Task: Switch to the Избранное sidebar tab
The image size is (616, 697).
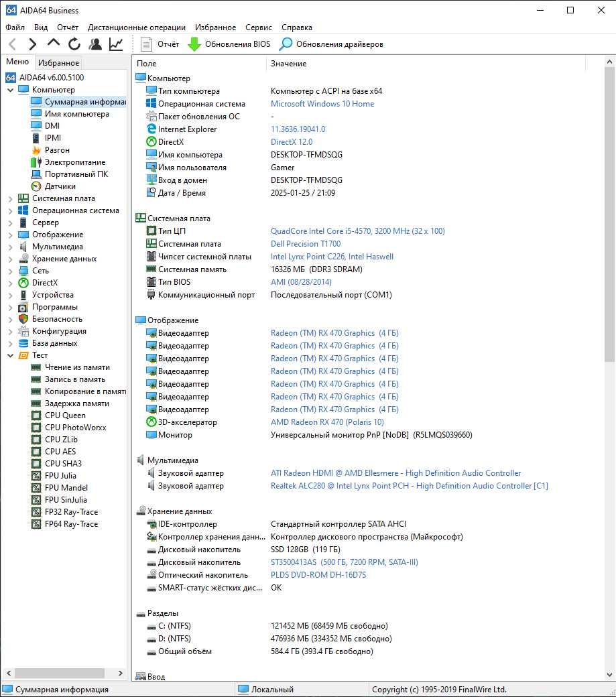Action: [x=59, y=63]
